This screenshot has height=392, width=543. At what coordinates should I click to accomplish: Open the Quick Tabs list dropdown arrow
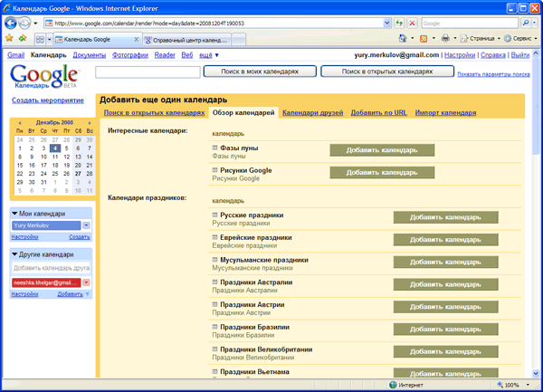49,40
